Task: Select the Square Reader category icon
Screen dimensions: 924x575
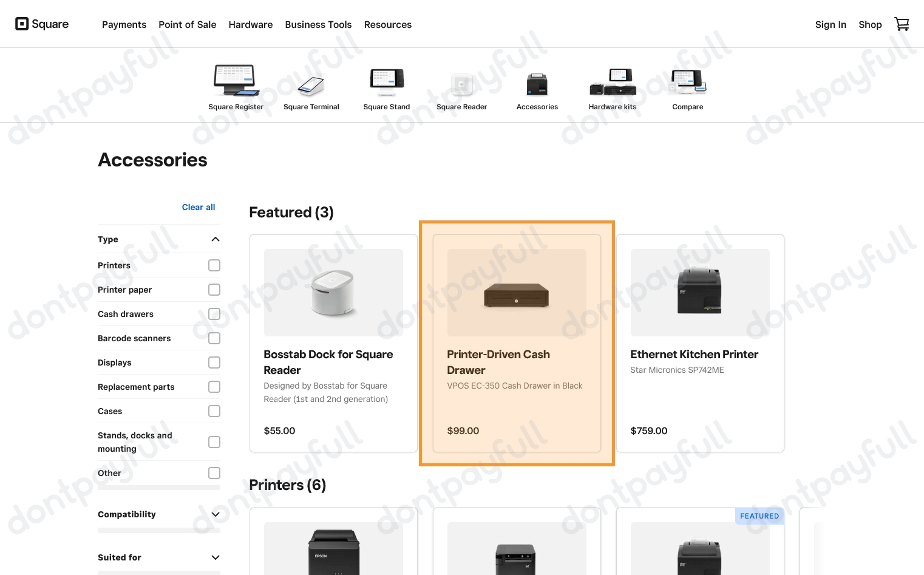Action: point(461,85)
